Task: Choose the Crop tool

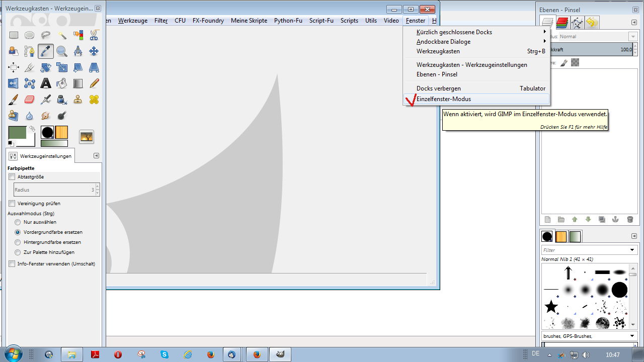Action: point(30,67)
